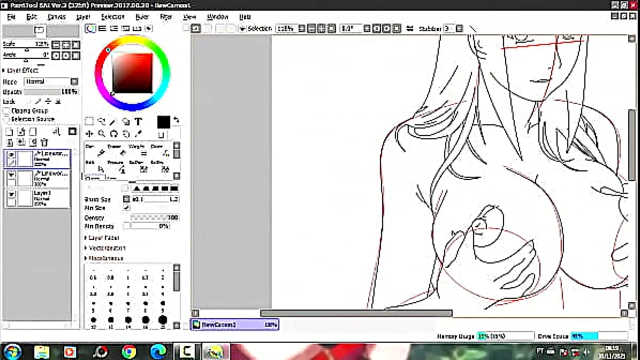Expand the Miscellaneous section
Viewport: 640px width, 360px height.
point(104,258)
